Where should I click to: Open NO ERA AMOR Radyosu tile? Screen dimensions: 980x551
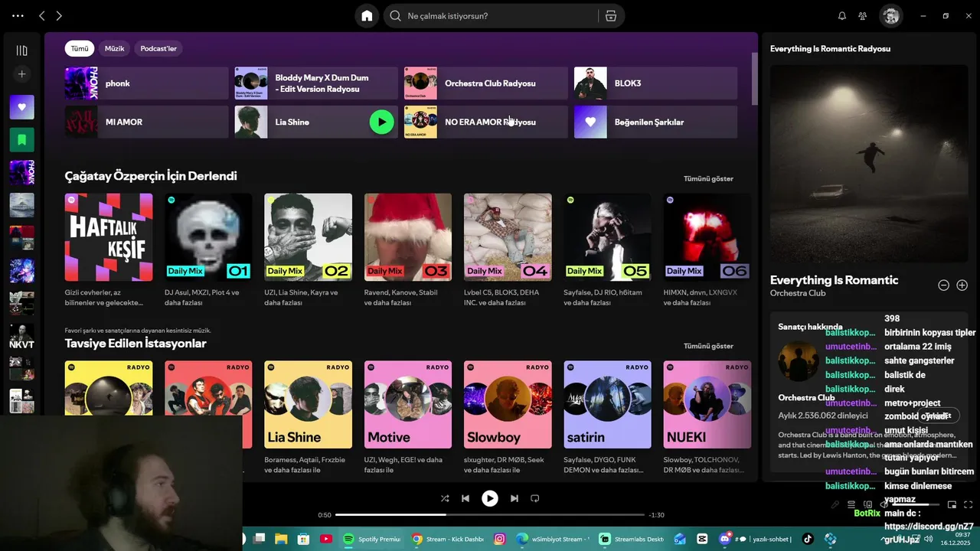coord(486,122)
